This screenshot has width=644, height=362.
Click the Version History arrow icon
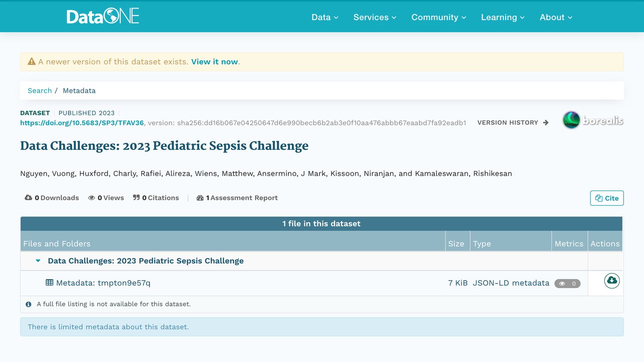[x=545, y=122]
